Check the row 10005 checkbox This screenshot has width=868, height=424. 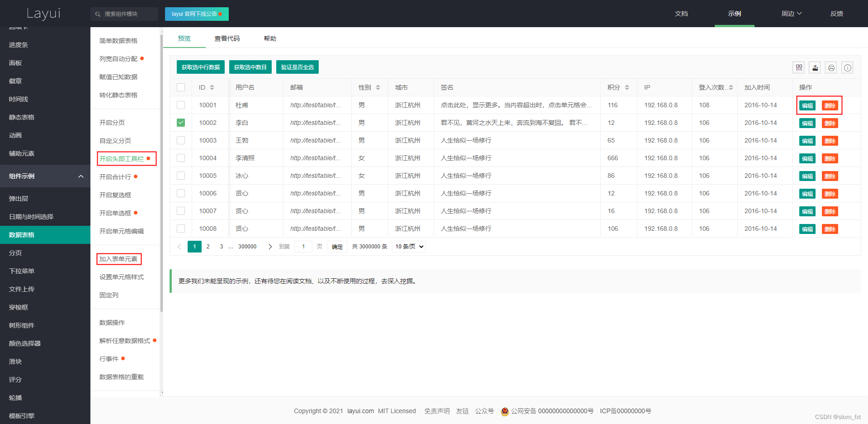coord(181,176)
